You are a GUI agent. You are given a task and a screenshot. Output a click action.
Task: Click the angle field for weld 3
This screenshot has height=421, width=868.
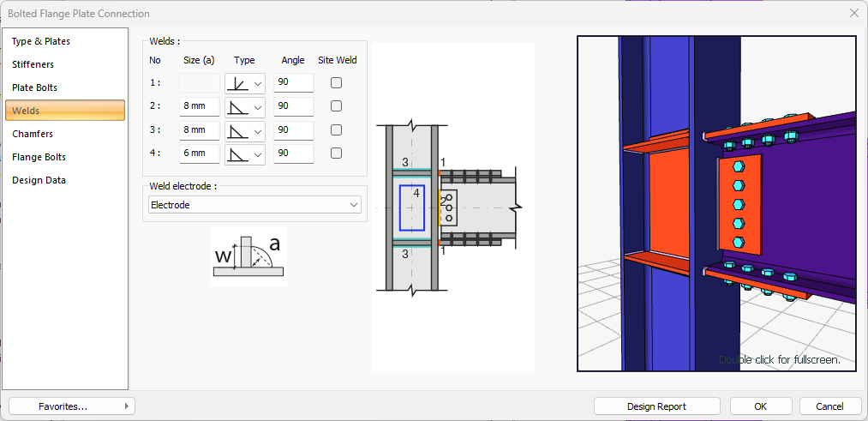[x=293, y=130]
